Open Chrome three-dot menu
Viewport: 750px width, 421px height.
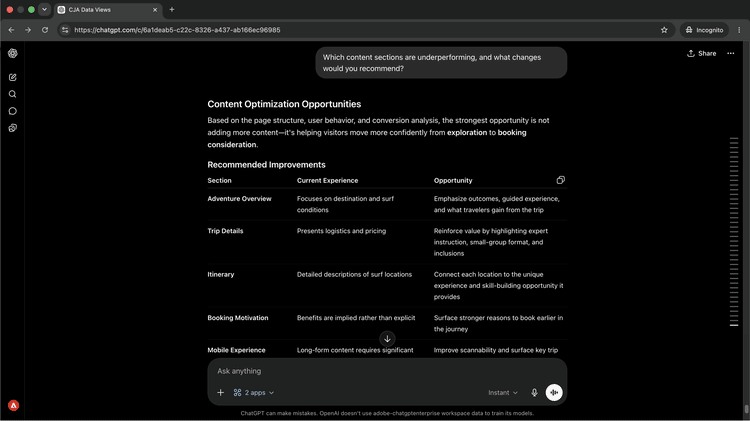[x=739, y=30]
